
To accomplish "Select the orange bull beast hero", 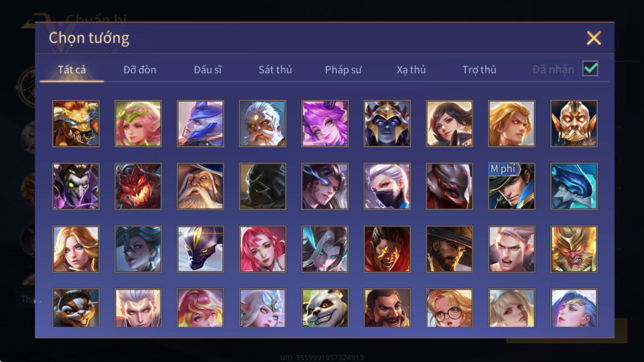I will point(76,124).
